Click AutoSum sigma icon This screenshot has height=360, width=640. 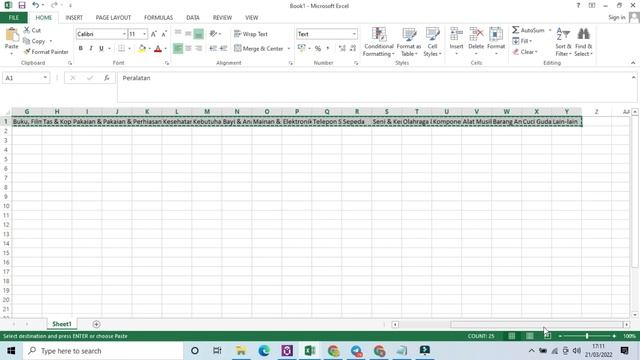pyautogui.click(x=516, y=30)
